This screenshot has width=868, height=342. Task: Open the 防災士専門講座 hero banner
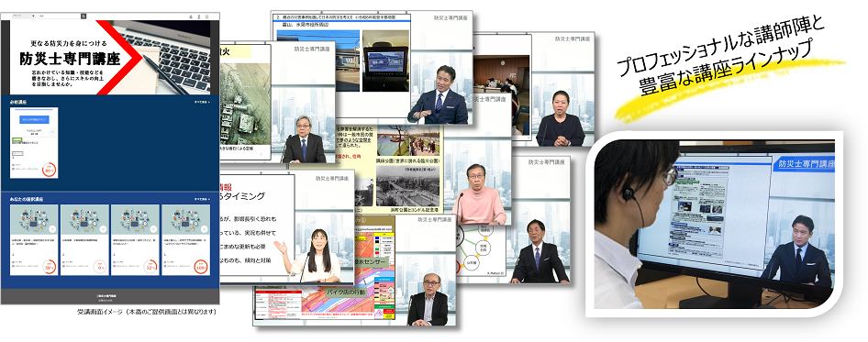pos(110,58)
